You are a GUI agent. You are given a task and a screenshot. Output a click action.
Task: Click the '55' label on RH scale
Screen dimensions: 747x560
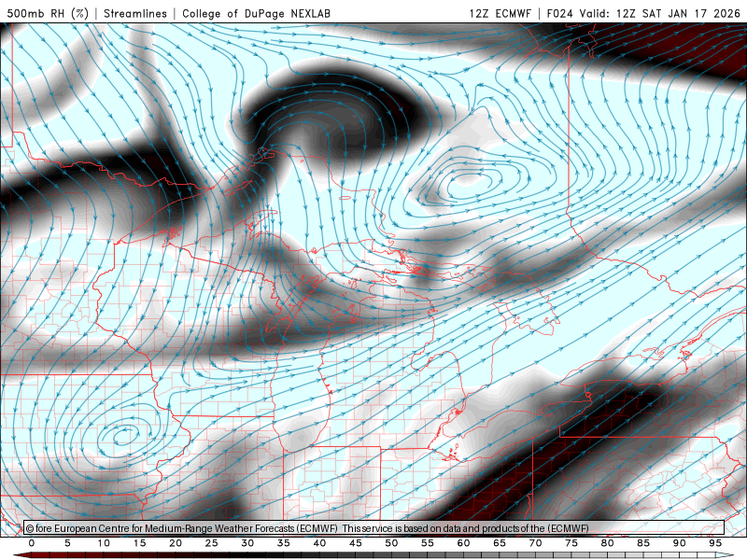click(428, 543)
